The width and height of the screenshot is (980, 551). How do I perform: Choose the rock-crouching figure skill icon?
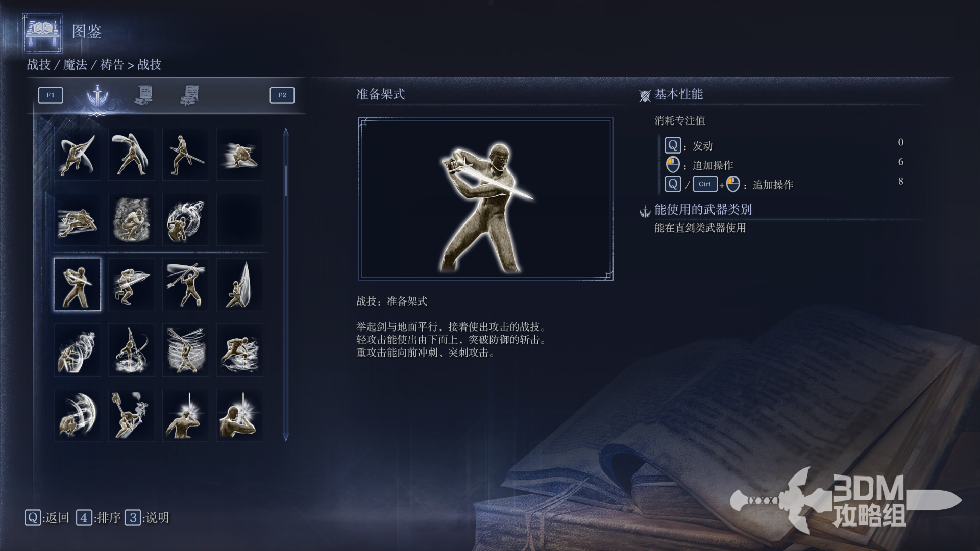(131, 219)
